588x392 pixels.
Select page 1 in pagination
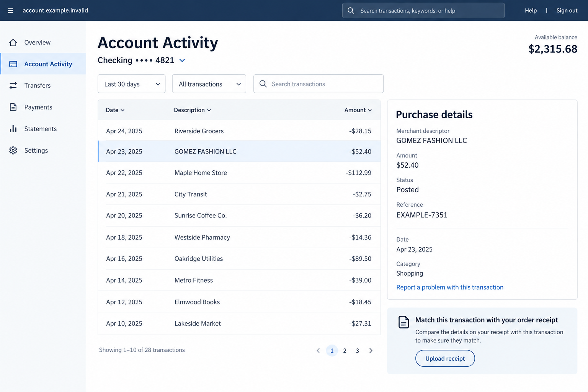point(332,351)
